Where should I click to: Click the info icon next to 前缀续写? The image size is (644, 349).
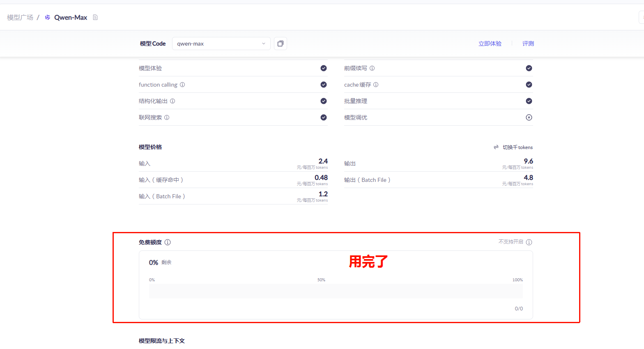click(x=372, y=68)
